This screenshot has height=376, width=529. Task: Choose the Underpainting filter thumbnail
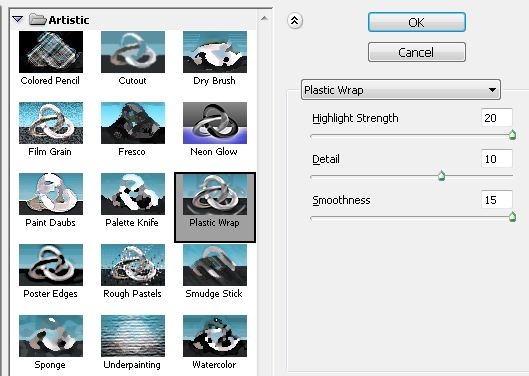click(x=133, y=336)
